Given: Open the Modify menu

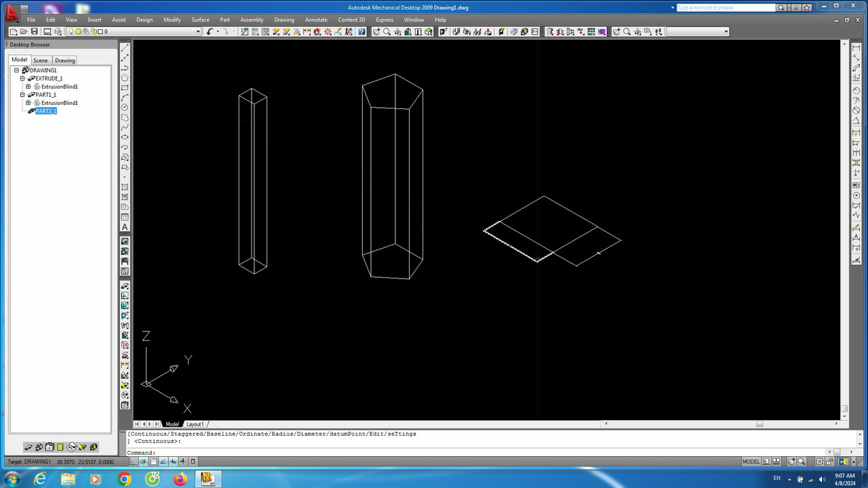Looking at the screenshot, I should click(x=172, y=20).
